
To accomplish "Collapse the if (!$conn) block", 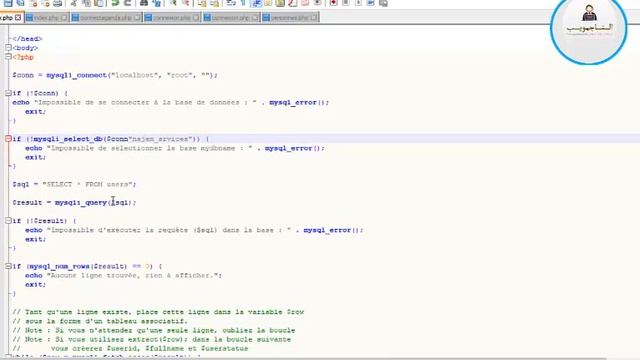I will tap(8, 93).
